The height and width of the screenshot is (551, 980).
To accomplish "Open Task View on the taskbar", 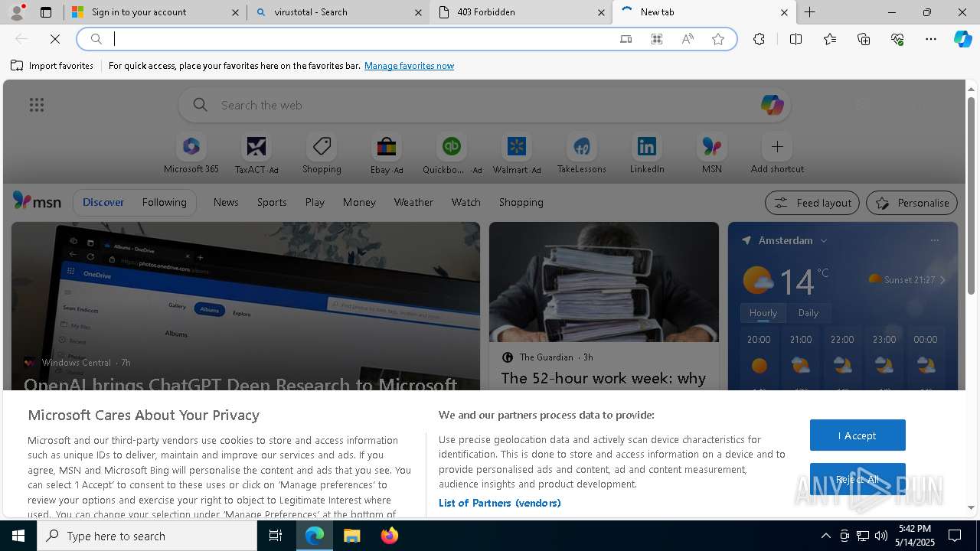I will click(276, 536).
